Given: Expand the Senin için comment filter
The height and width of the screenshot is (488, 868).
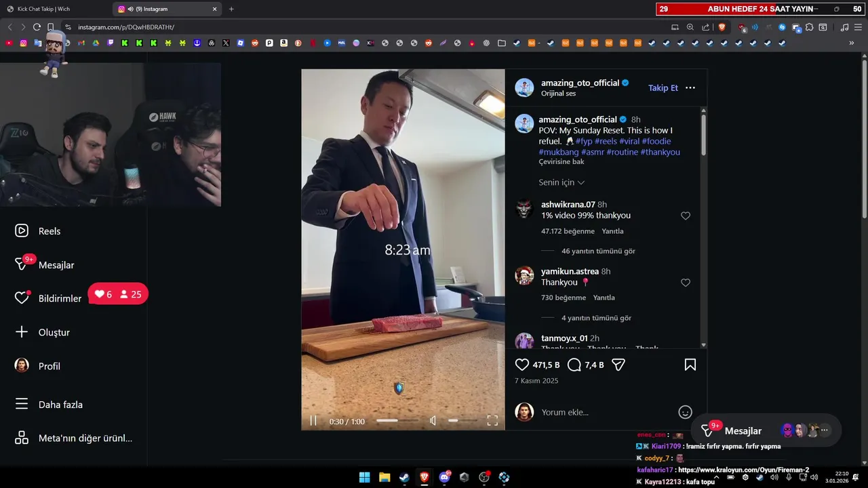Looking at the screenshot, I should coord(561,182).
